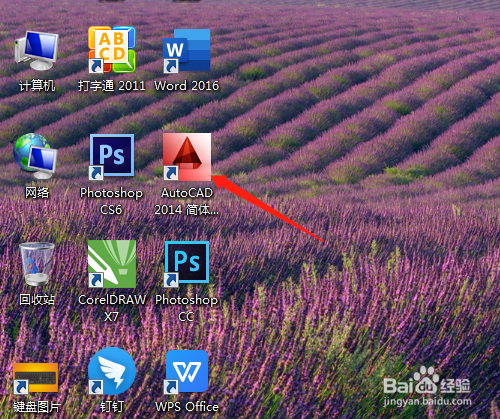Click the CorelDRAW X7 shortcut icon
This screenshot has height=419, width=500.
[112, 264]
